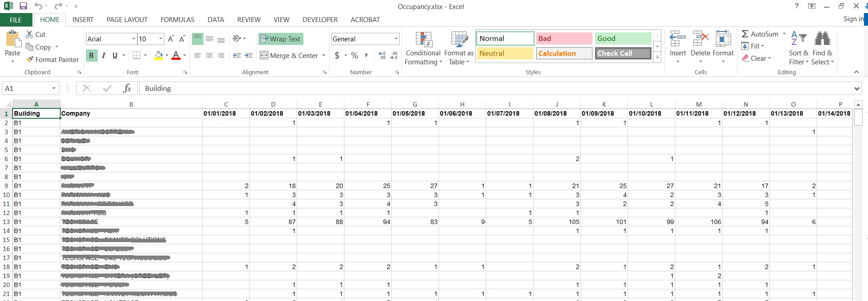The width and height of the screenshot is (868, 301).
Task: Increase the cell indent
Action: click(x=249, y=55)
